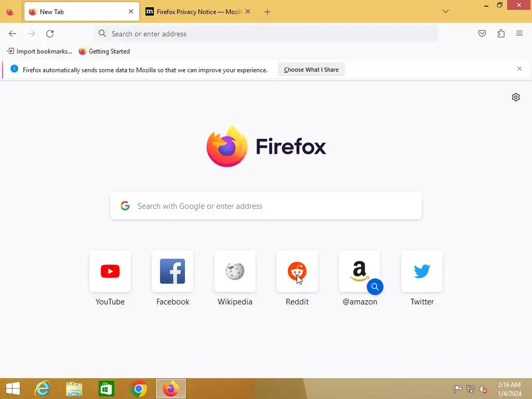Open the Extensions puzzle icon
Viewport: 532px width, 399px height.
(x=501, y=33)
